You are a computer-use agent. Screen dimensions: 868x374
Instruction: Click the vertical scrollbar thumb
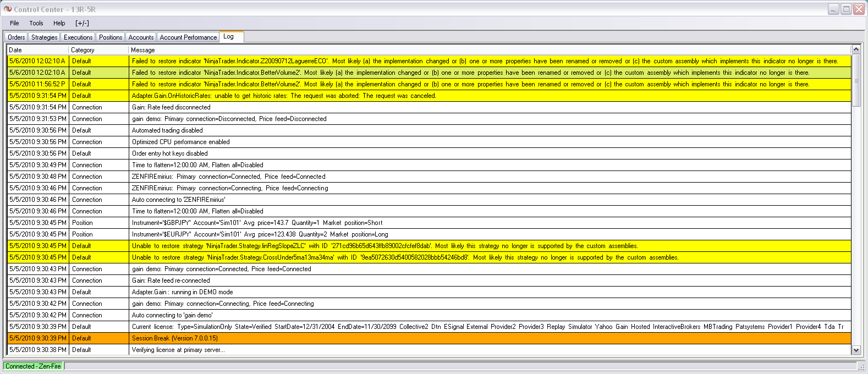856,80
